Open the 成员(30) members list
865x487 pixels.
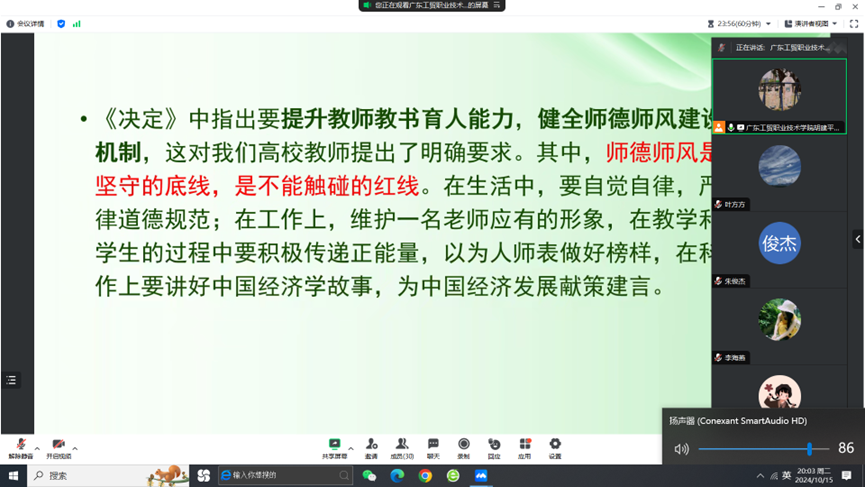point(402,446)
